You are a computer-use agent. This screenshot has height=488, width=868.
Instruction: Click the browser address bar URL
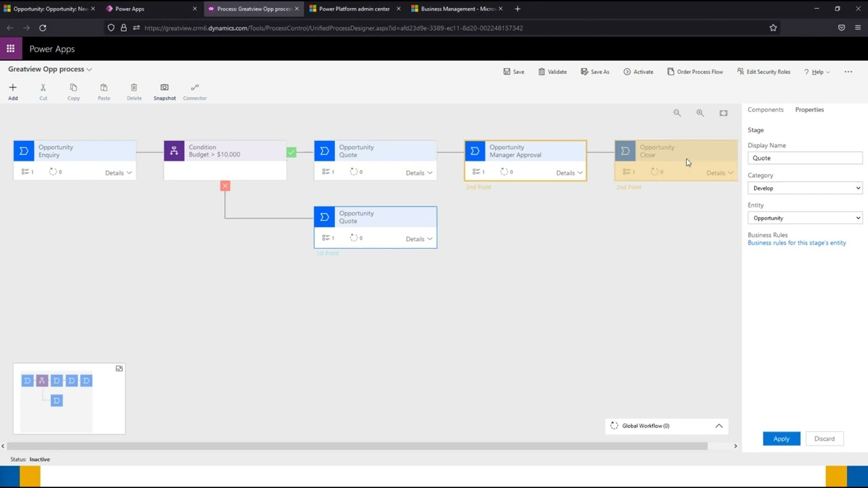333,28
